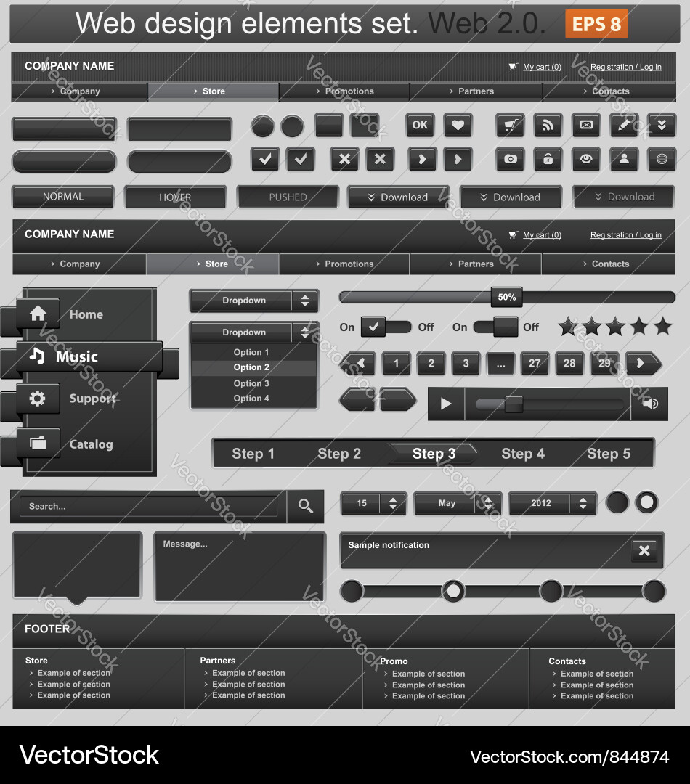Click the Home house icon
This screenshot has width=690, height=784.
pos(38,314)
